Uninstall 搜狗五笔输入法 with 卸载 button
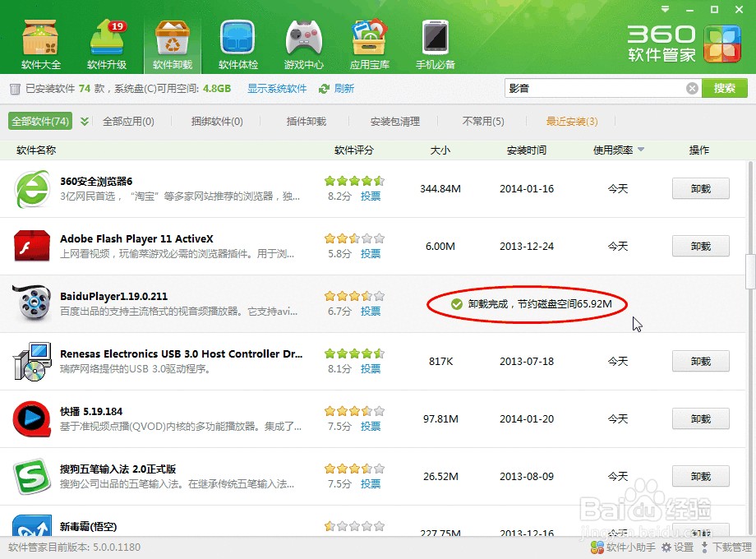This screenshot has width=756, height=559. [x=701, y=476]
